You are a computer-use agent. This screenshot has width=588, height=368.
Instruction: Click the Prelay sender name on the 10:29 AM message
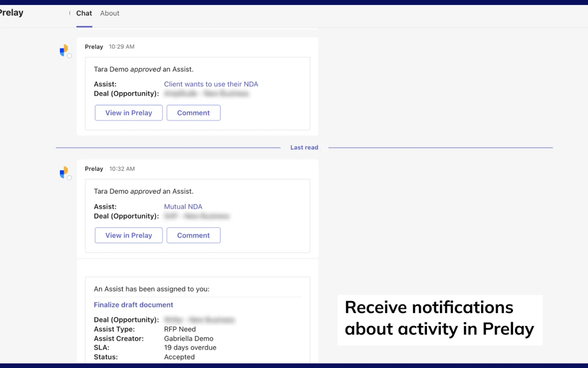(x=94, y=47)
